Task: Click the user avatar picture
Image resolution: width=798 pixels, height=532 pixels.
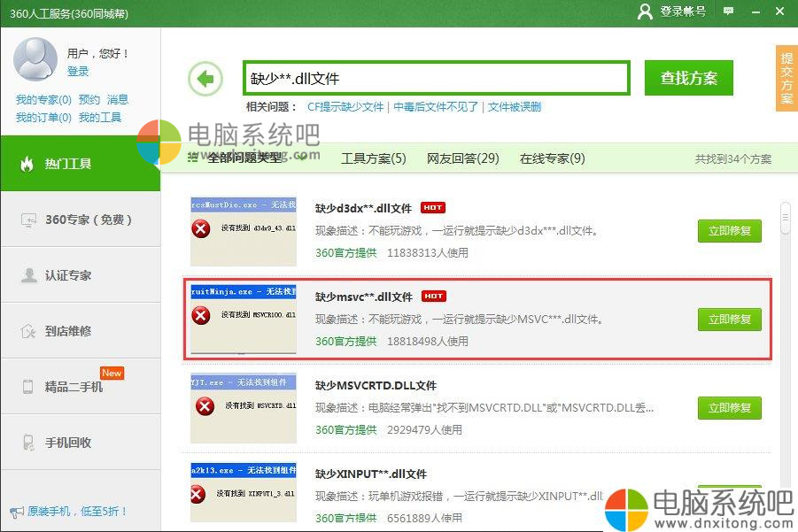Action: pyautogui.click(x=35, y=59)
